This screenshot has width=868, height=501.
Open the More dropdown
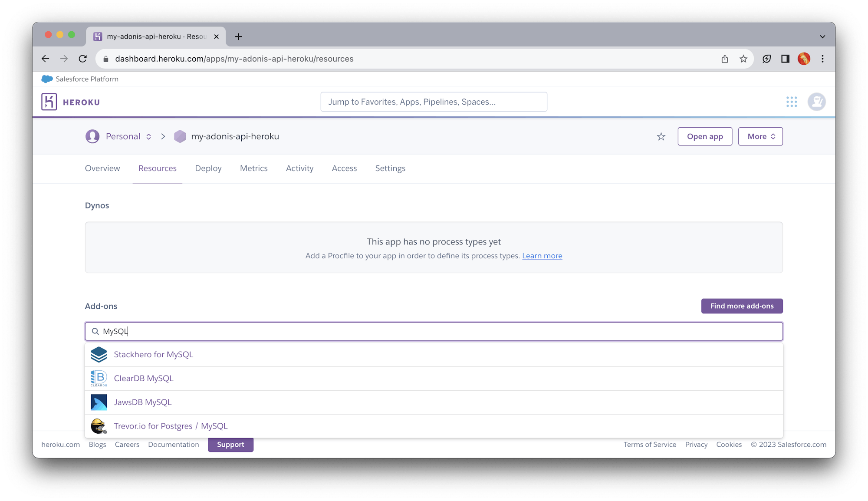tap(760, 136)
